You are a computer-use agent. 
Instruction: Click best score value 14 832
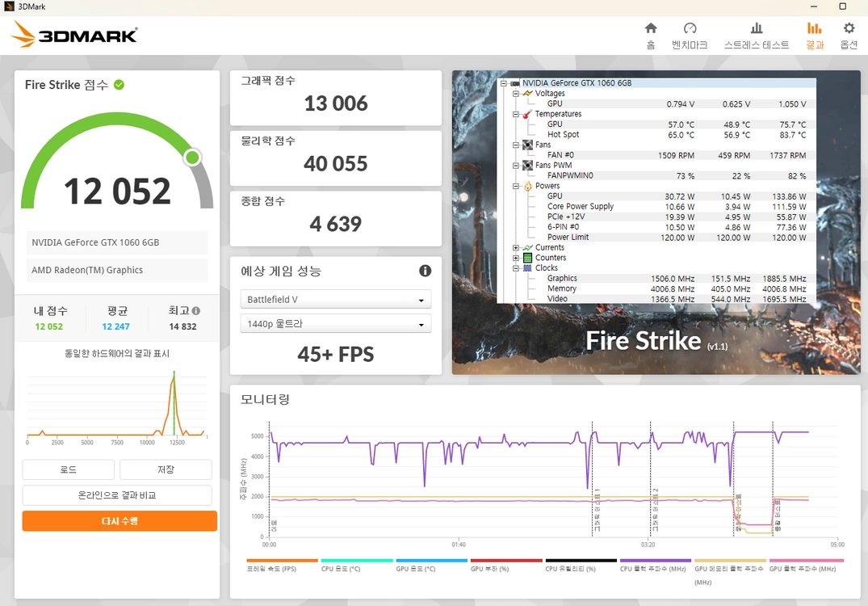(x=182, y=326)
